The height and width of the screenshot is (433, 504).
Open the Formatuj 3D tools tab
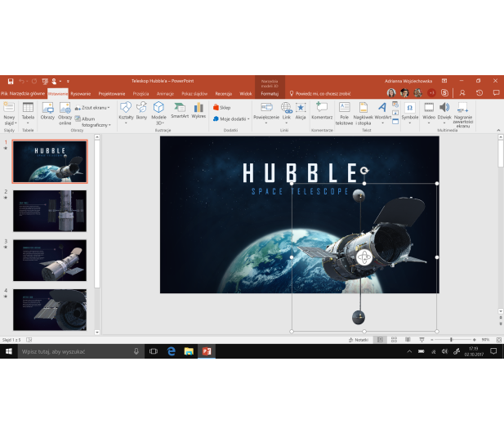tap(270, 94)
